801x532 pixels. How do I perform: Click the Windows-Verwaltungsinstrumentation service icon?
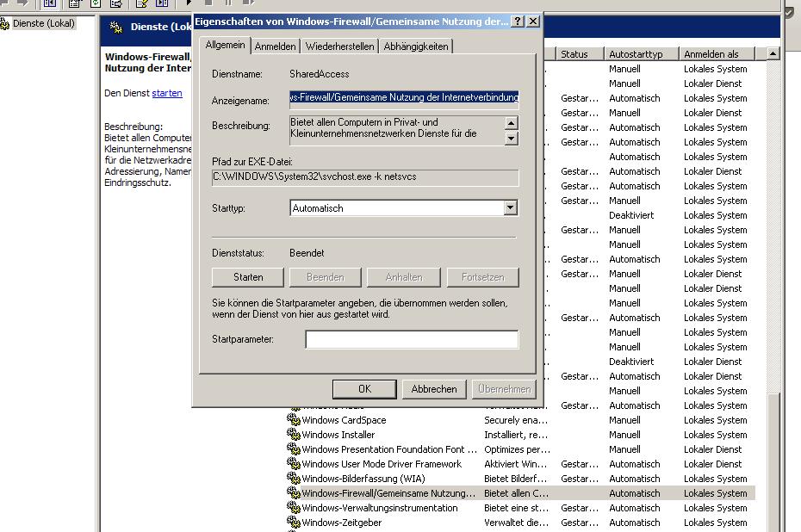(293, 508)
